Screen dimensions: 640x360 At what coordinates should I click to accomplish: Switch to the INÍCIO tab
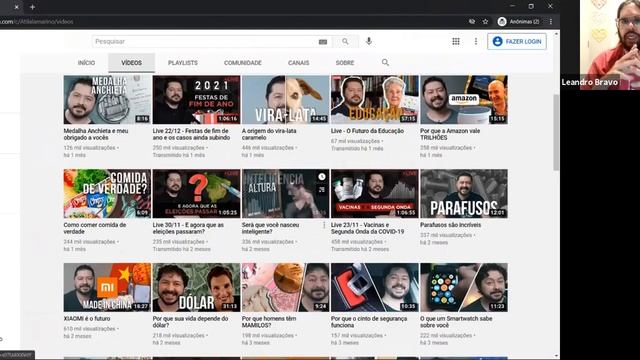click(86, 63)
